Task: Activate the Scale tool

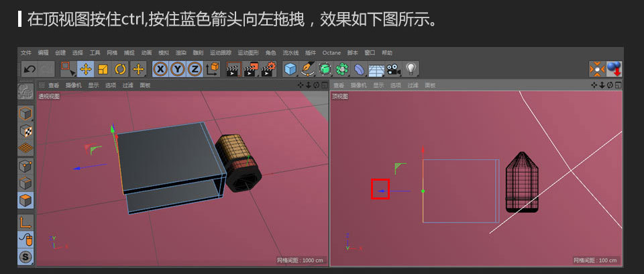Action: click(103, 69)
